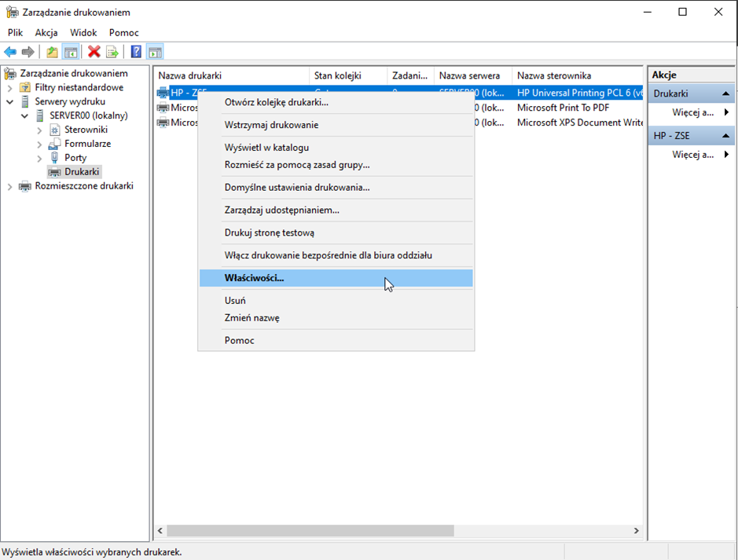Expand the Filtry niestandardowe node
Image resolution: width=738 pixels, height=560 pixels.
coord(10,87)
